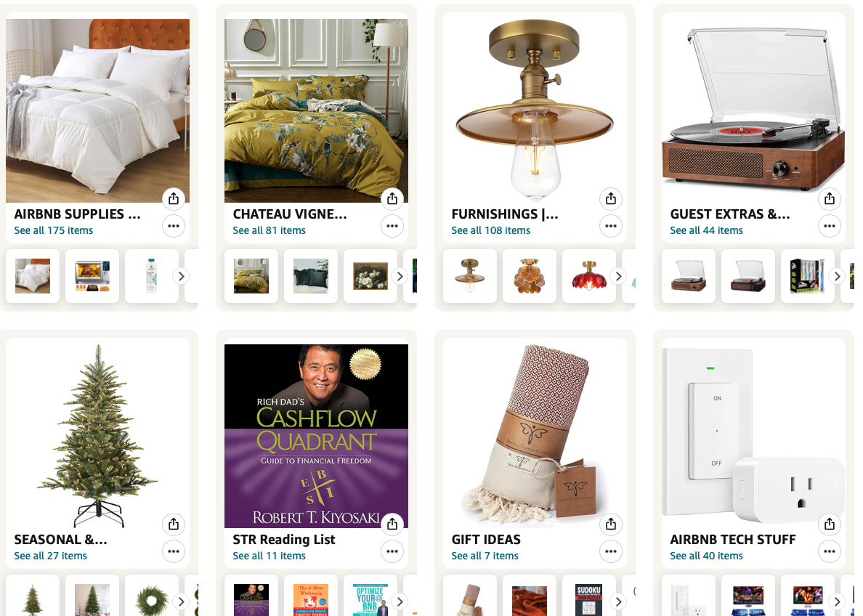Open more options for GUEST EXTRAS list

pos(830,226)
